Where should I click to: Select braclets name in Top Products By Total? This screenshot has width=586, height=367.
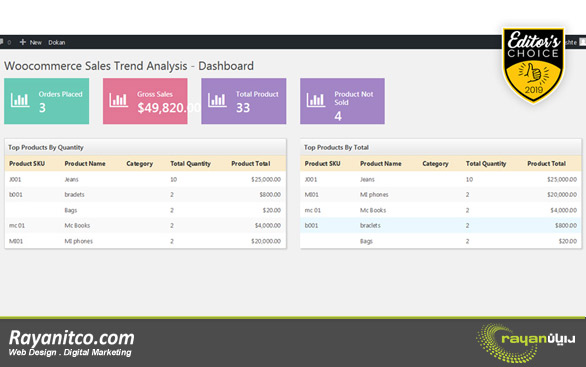370,226
